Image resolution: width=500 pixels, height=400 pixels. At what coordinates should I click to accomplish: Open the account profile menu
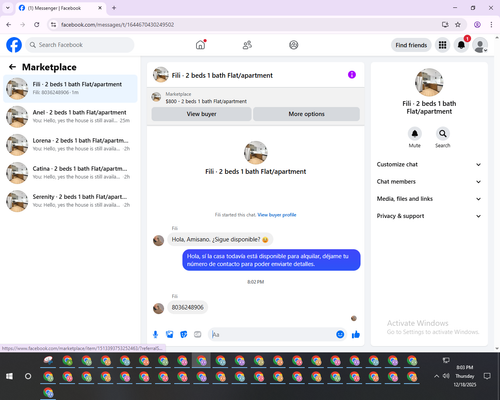(480, 45)
